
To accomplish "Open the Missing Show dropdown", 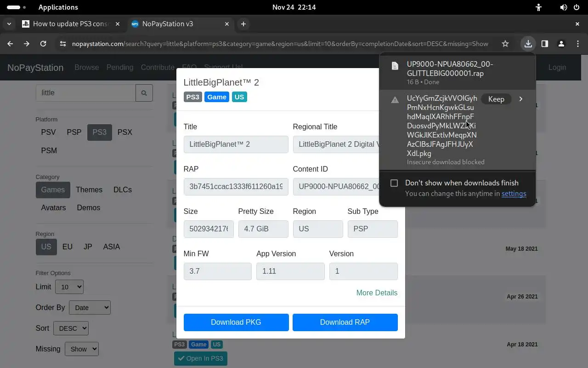I will pos(82,349).
